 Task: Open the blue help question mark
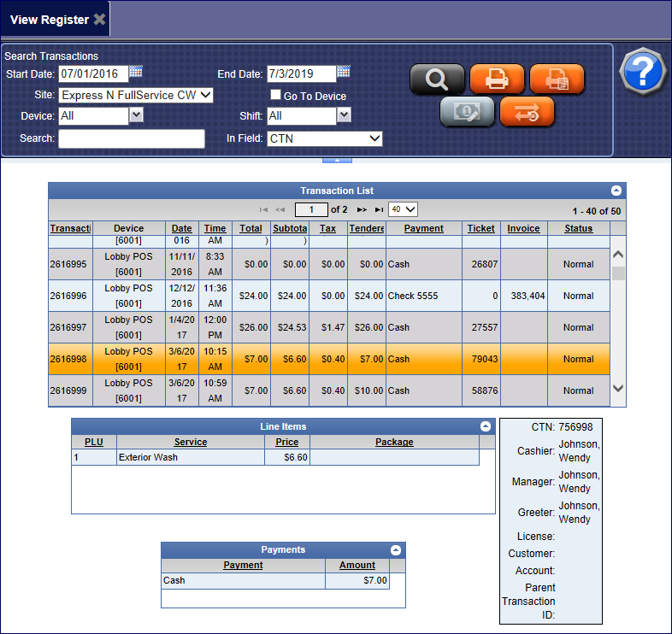[642, 72]
